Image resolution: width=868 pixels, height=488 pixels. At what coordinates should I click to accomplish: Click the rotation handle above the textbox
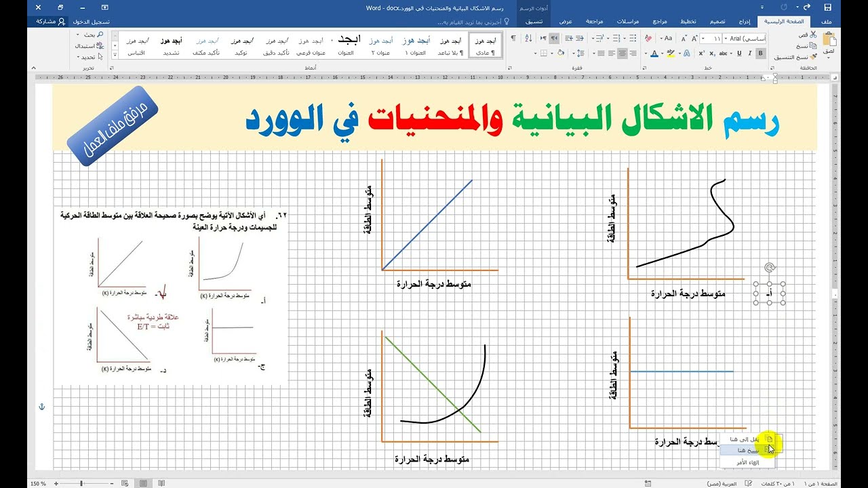770,268
